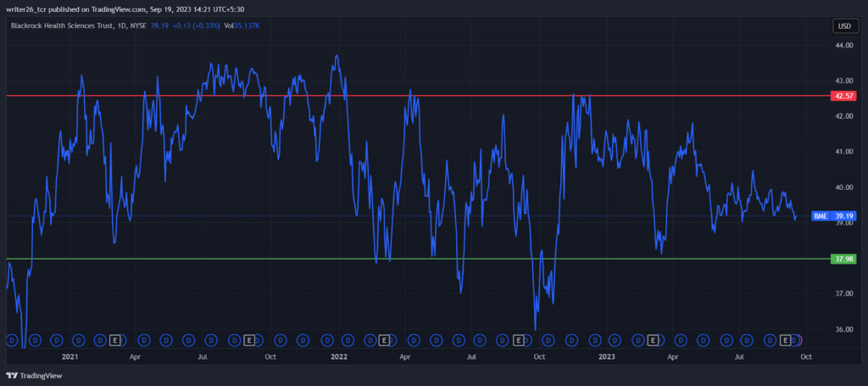Click the 2023 time axis label
The width and height of the screenshot is (868, 386).
(x=607, y=357)
